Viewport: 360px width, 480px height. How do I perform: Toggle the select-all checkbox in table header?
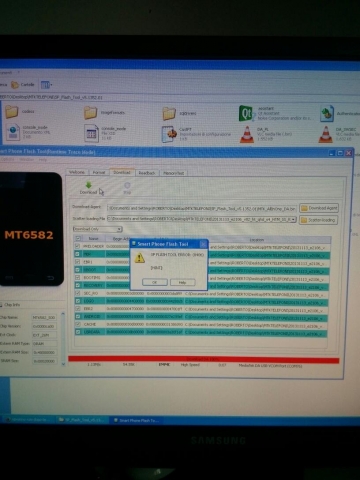[x=78, y=238]
